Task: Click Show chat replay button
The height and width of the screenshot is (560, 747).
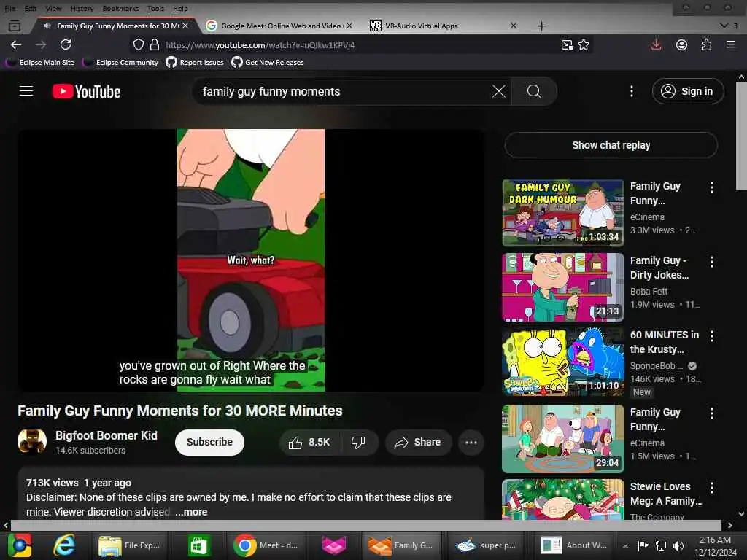Action: click(611, 145)
